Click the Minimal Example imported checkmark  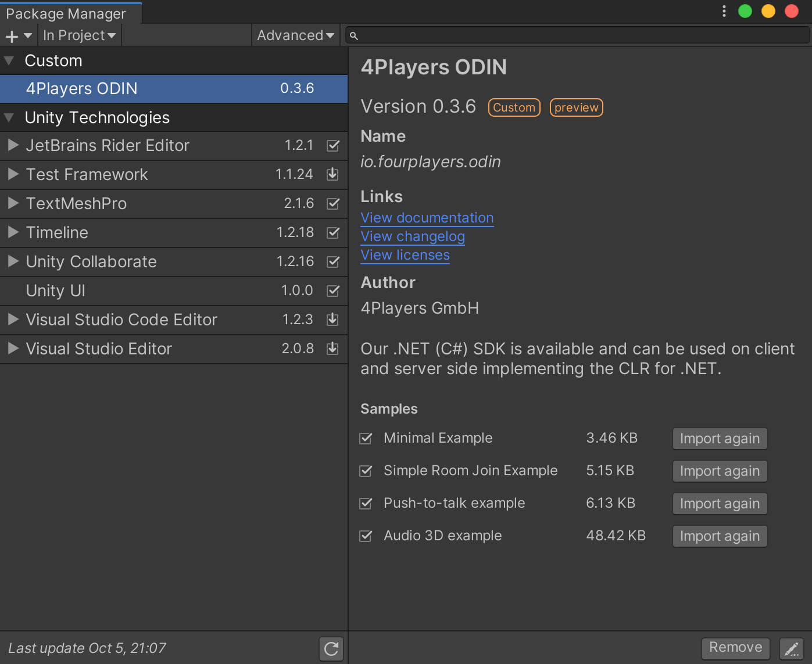click(366, 438)
